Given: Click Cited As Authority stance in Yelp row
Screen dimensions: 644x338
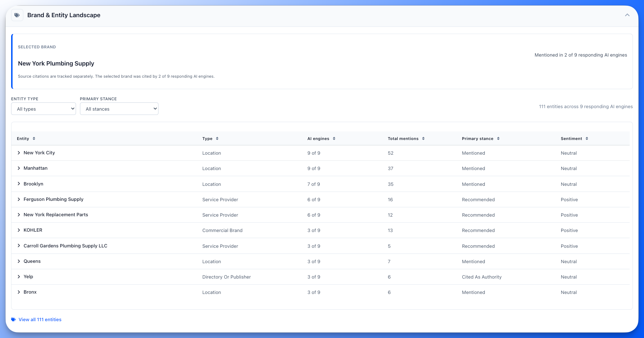Looking at the screenshot, I should click(482, 277).
